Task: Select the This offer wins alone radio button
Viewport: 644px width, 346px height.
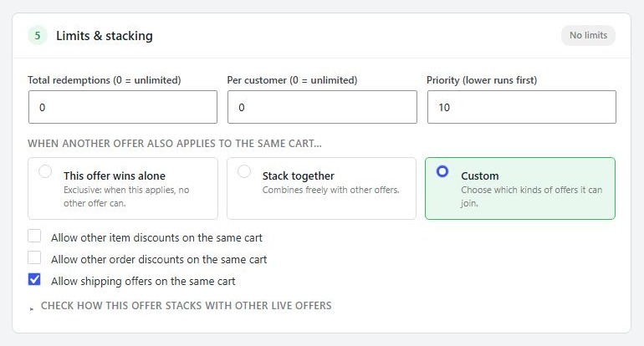Action: [45, 171]
